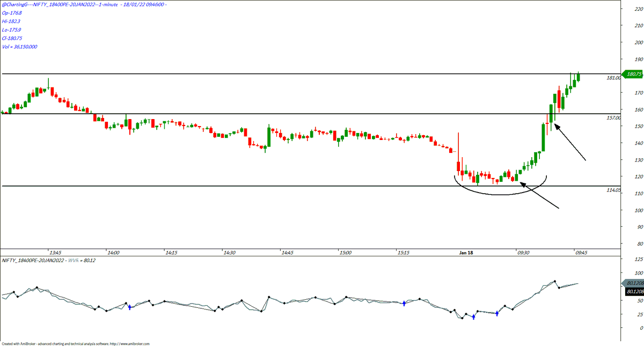Click the 181.00 horizontal line label
The height and width of the screenshot is (347, 644).
[613, 78]
